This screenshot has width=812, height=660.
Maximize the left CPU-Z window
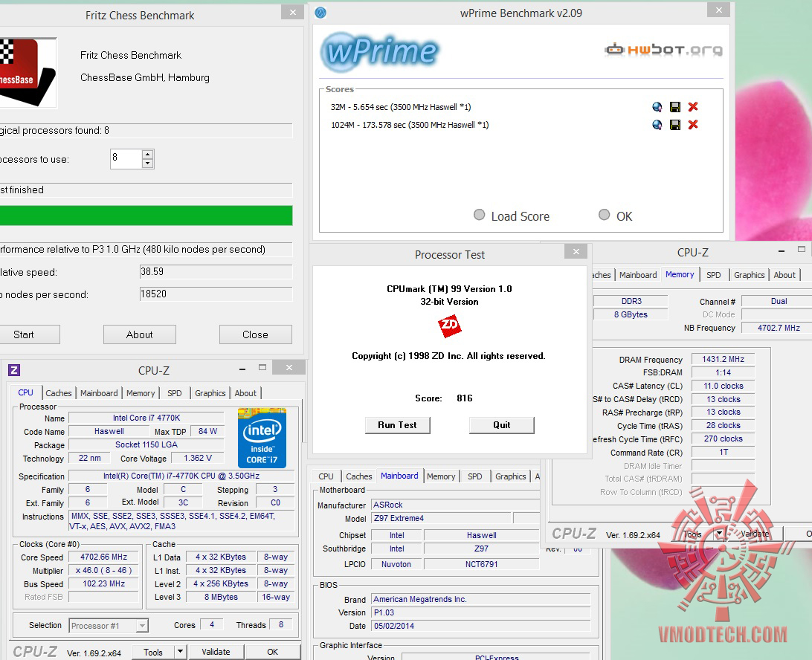(x=262, y=367)
